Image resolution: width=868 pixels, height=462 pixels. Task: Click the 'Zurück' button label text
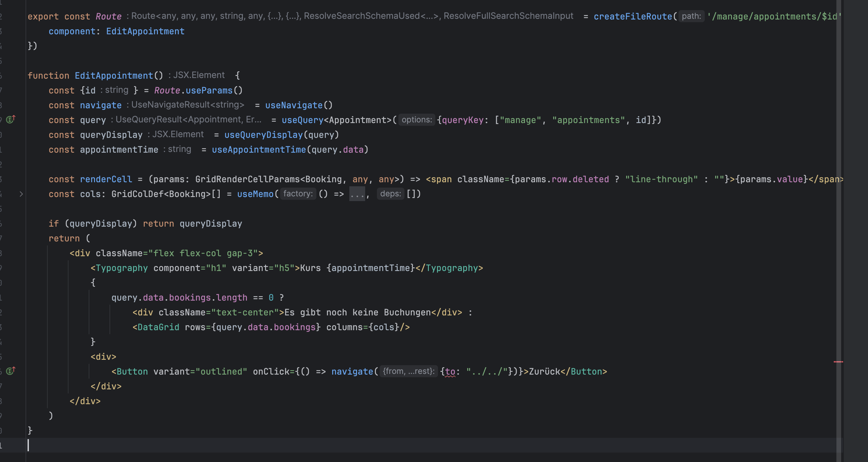545,372
